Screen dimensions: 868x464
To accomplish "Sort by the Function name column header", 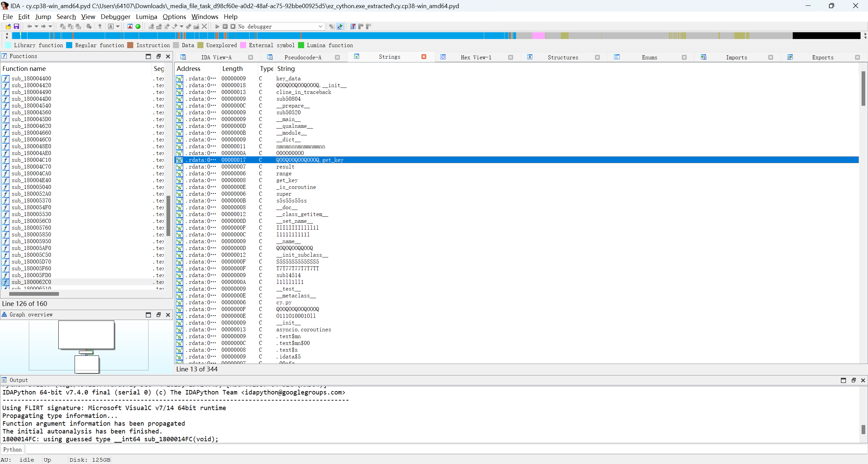I will click(x=76, y=69).
